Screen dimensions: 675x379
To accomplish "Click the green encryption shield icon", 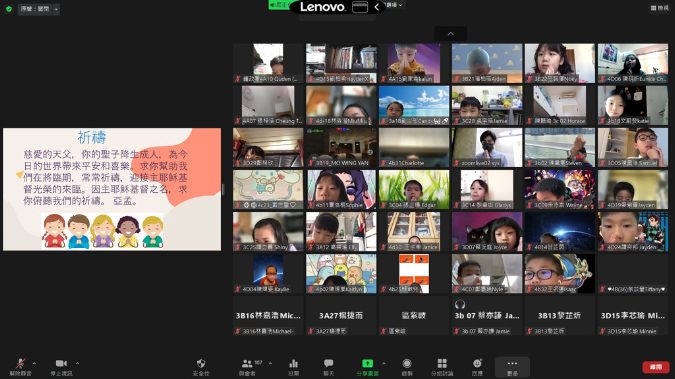I will (9, 9).
